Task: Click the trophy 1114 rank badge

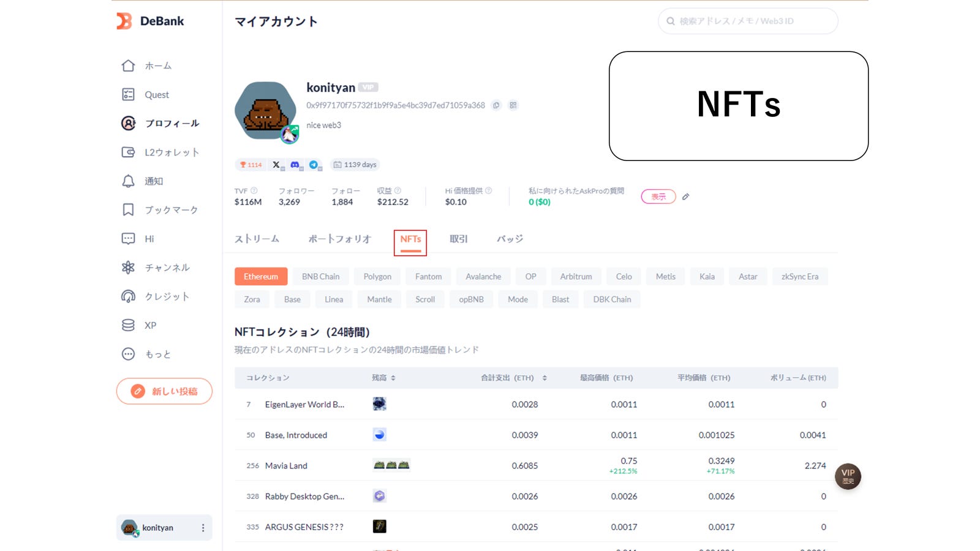Action: (251, 165)
